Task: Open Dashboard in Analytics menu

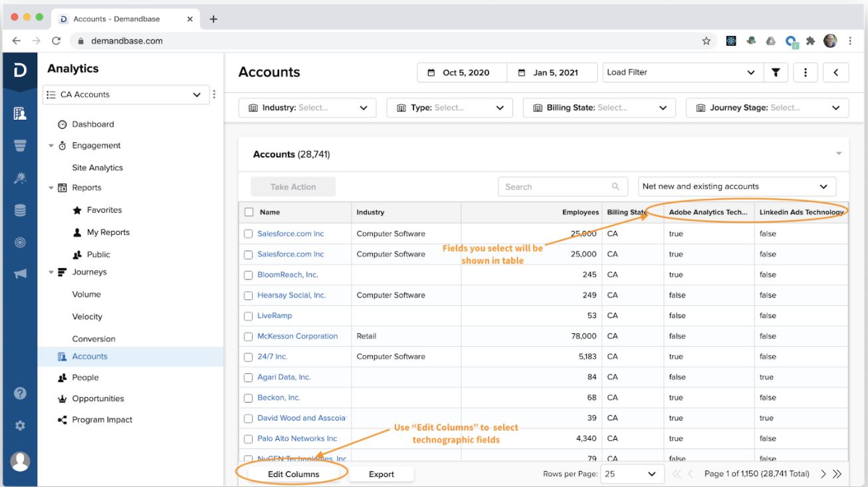Action: click(92, 124)
